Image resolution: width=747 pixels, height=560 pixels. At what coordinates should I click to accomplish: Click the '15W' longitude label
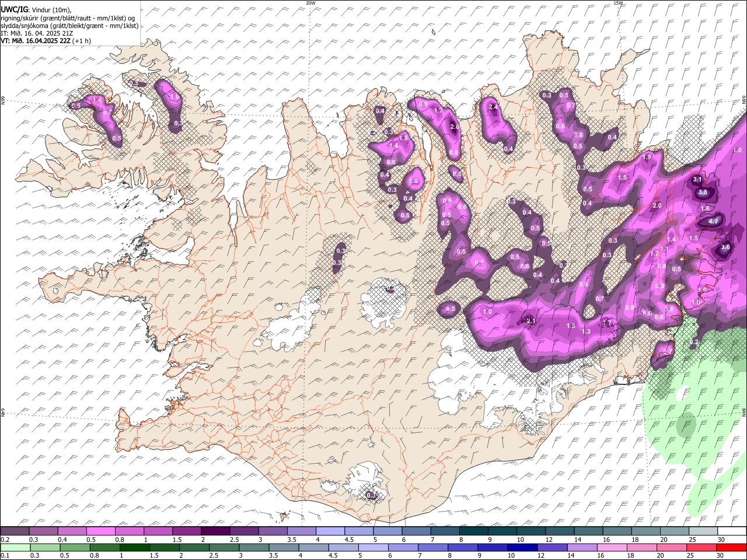[x=618, y=3]
